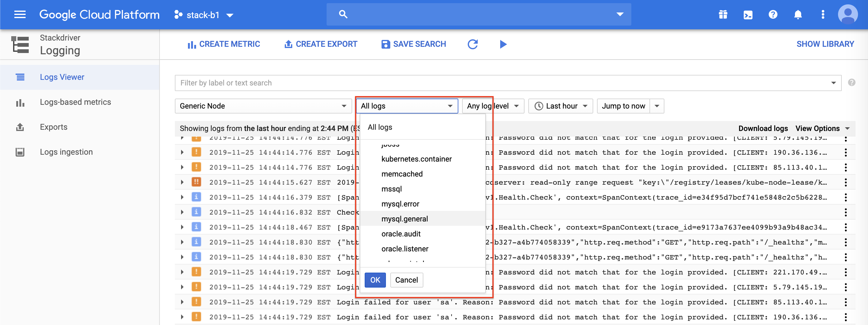Select oracle.listener log option

point(422,249)
